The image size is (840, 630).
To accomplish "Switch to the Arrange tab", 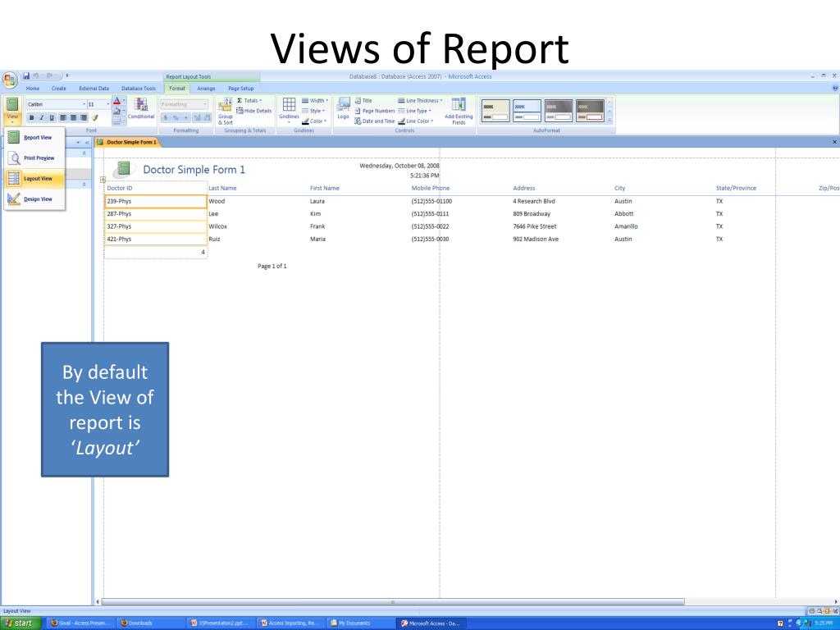I will pos(206,89).
